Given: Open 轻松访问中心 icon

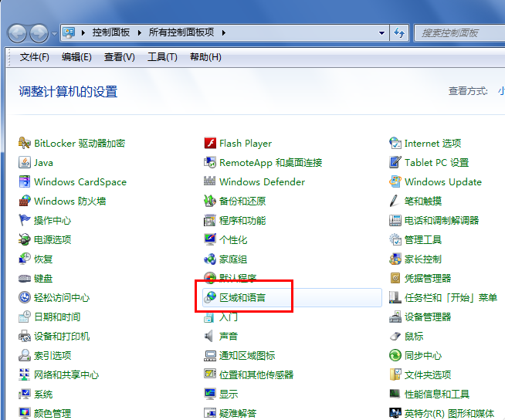Looking at the screenshot, I should tap(25, 297).
